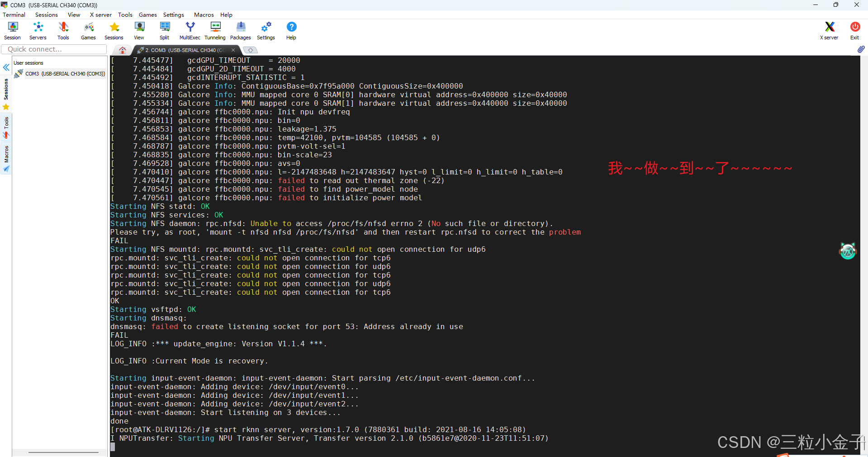Add a new tab with the plus button
Screen dimensions: 868x457
coord(251,50)
